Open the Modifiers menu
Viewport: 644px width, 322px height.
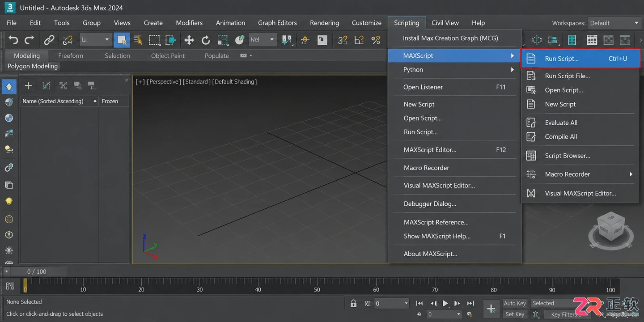tap(189, 23)
